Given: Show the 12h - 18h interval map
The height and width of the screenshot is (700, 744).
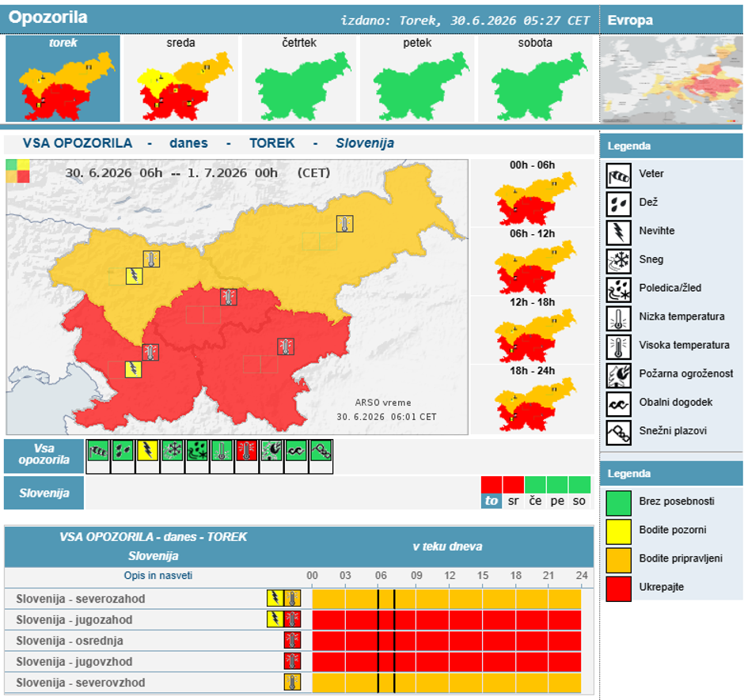Looking at the screenshot, I should tap(533, 331).
